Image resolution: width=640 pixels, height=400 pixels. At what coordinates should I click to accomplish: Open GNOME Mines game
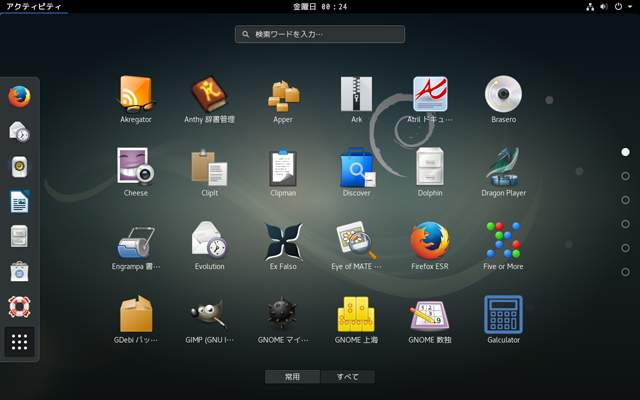click(x=283, y=319)
